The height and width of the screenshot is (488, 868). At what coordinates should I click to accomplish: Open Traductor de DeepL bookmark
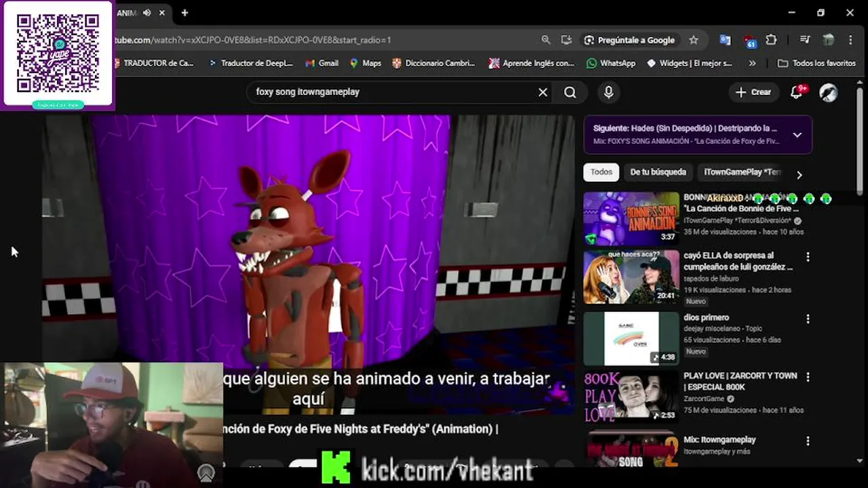pos(251,63)
